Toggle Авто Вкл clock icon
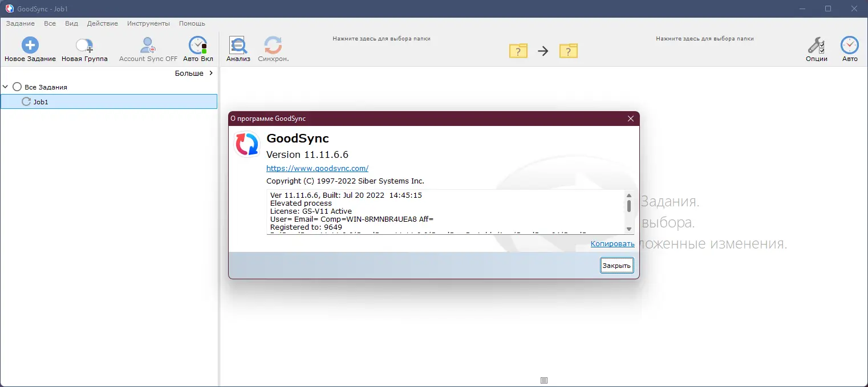868x387 pixels. coord(198,45)
